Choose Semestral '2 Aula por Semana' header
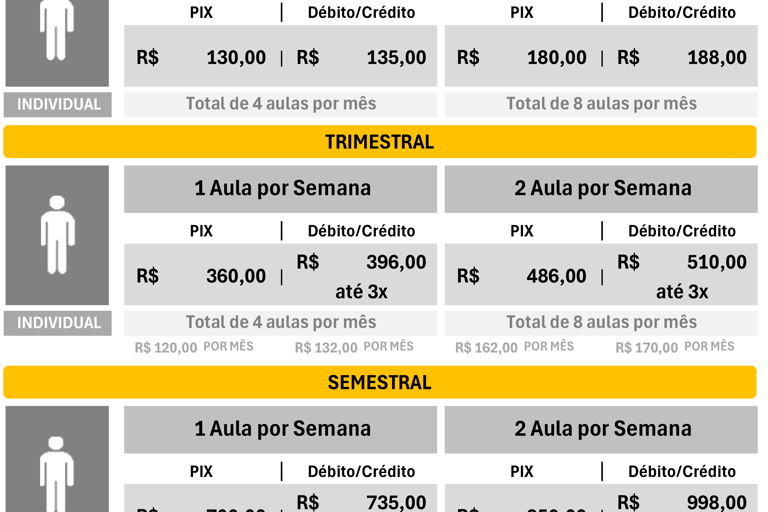The height and width of the screenshot is (512, 768). pyautogui.click(x=601, y=429)
